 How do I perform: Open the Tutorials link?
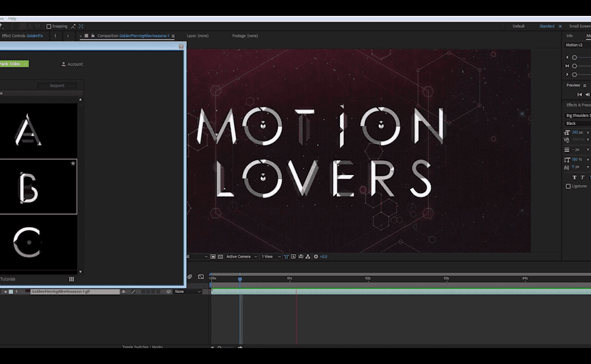point(7,279)
